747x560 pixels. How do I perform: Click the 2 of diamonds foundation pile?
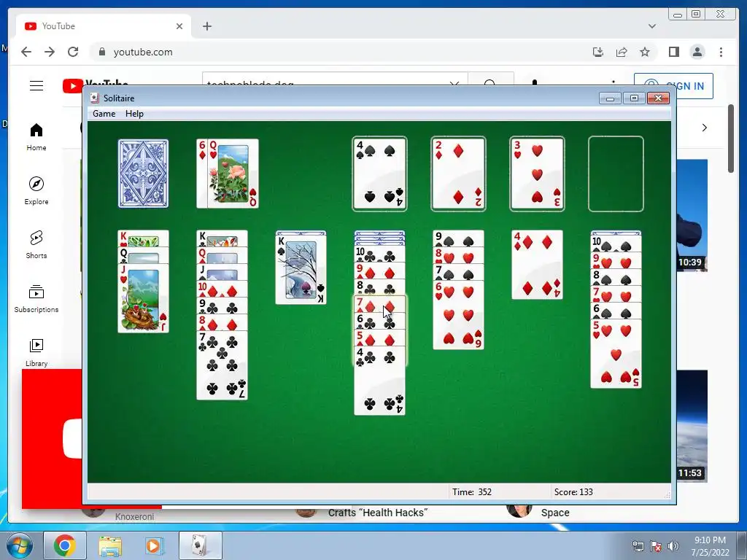458,174
